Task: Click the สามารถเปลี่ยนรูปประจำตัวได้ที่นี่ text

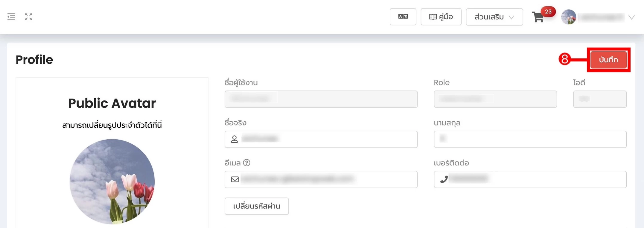Action: click(112, 125)
